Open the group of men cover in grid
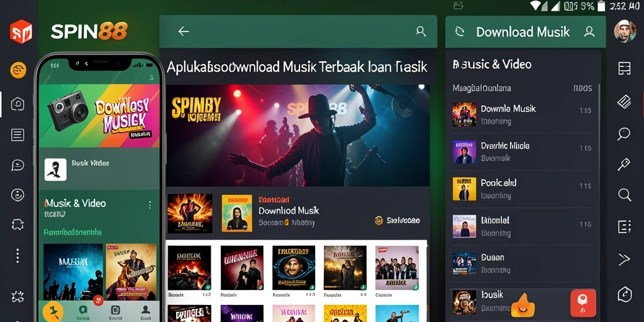 397,268
